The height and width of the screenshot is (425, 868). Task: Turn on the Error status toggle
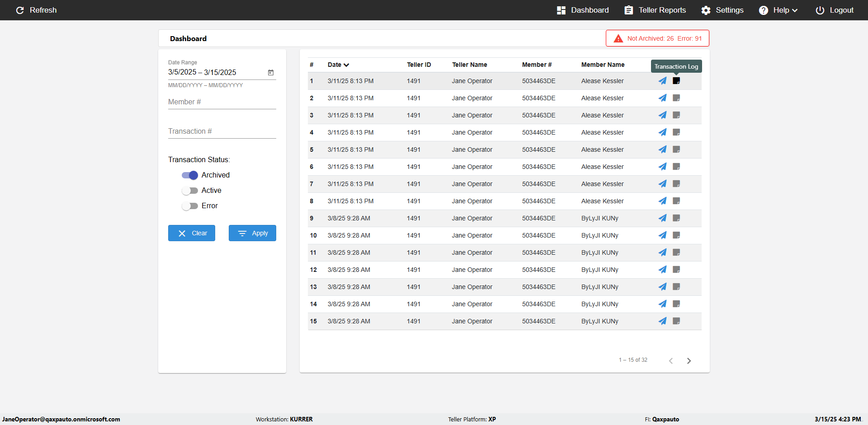pos(190,206)
